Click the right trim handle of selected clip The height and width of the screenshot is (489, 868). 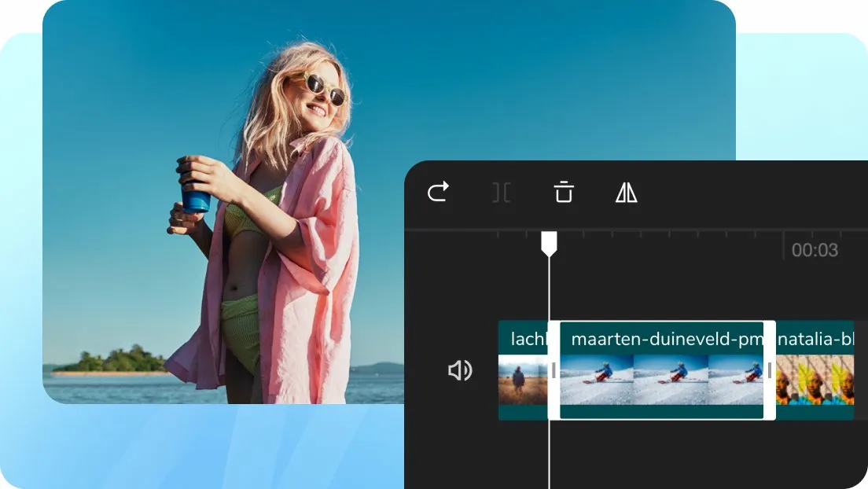point(770,370)
